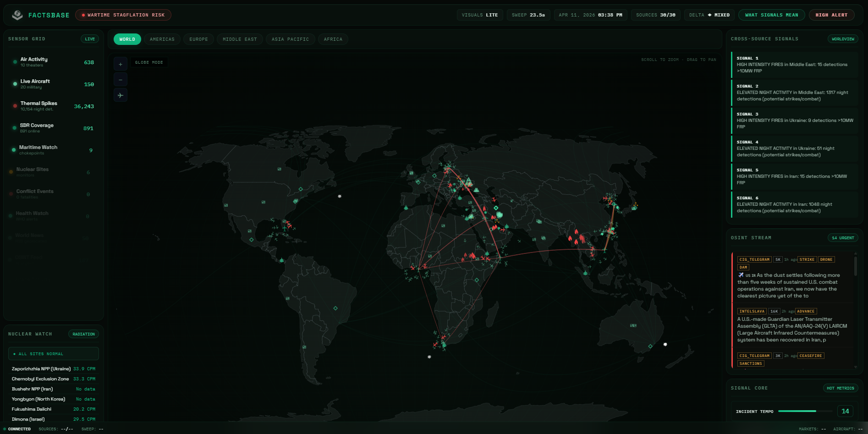Select the Asia Pacific region tab
The height and width of the screenshot is (434, 868).
290,39
